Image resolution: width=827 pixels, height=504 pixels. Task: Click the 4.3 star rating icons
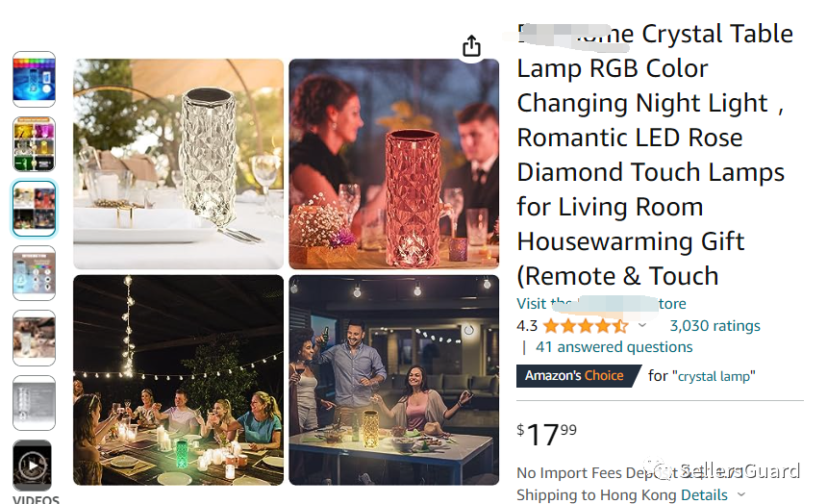click(586, 326)
